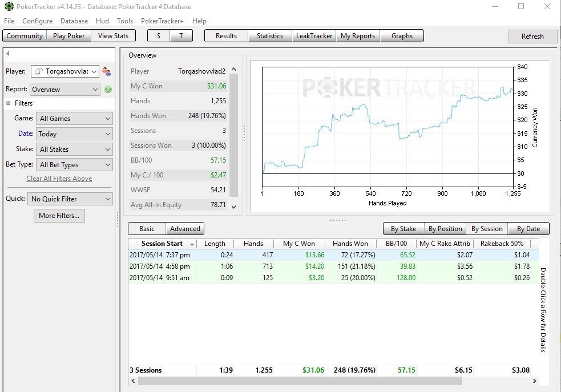Collapse the Filters section
This screenshot has height=392, width=561.
(x=8, y=103)
